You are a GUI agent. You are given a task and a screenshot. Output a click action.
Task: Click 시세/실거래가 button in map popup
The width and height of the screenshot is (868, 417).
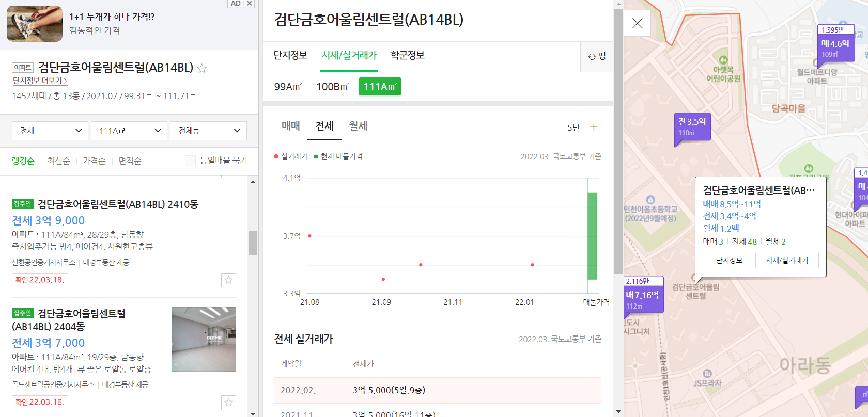click(x=787, y=261)
